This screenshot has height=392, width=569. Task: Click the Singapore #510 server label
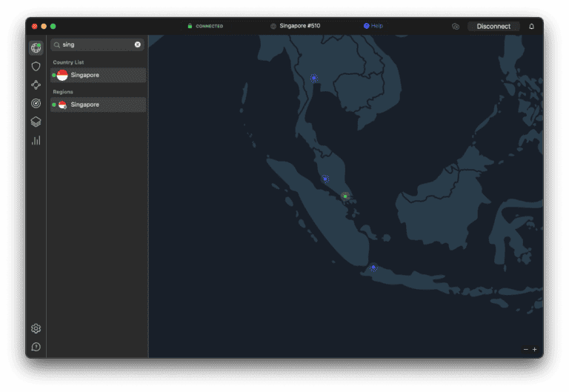pyautogui.click(x=299, y=26)
